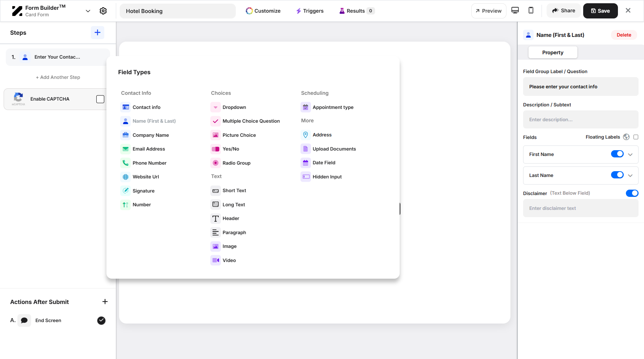Enable the Floating Labels checkbox
Image resolution: width=644 pixels, height=359 pixels.
[636, 137]
